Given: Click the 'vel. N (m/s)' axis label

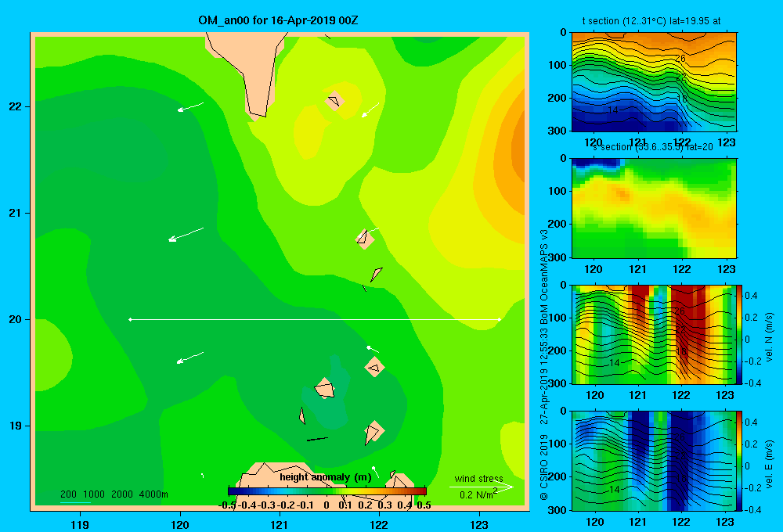Looking at the screenshot, I should [770, 337].
